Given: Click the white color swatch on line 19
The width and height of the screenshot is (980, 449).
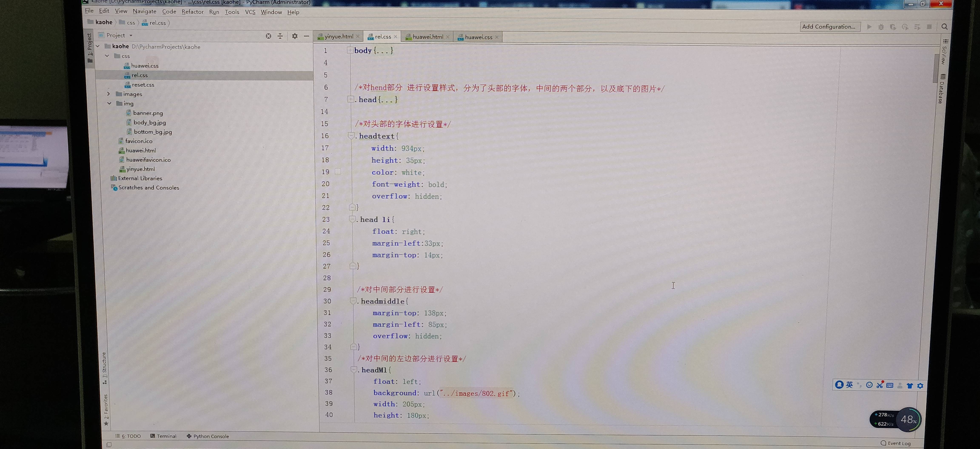Looking at the screenshot, I should pos(338,172).
